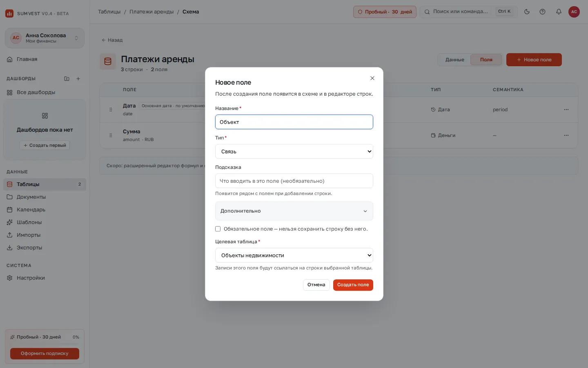Open Экспорты section
Viewport: 588px width, 368px height.
45,248
